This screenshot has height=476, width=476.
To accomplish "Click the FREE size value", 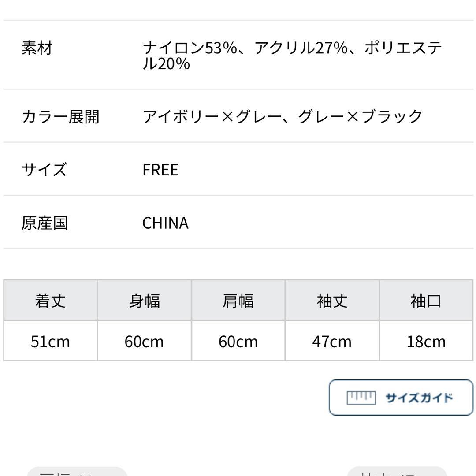I will click(x=160, y=170).
